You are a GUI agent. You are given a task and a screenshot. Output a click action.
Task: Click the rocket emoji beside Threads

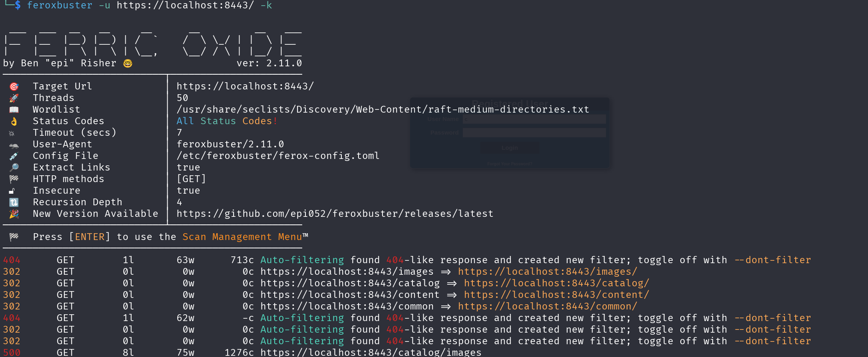14,98
